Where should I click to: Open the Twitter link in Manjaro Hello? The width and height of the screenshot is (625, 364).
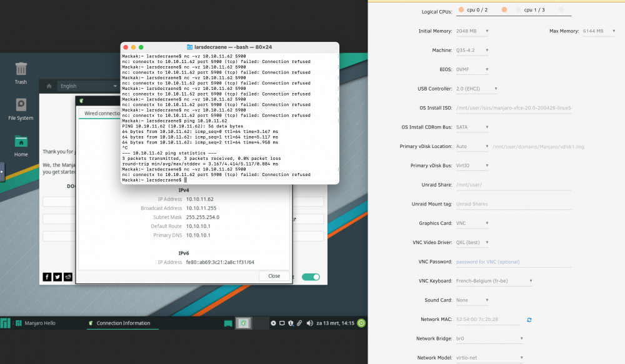click(x=57, y=277)
